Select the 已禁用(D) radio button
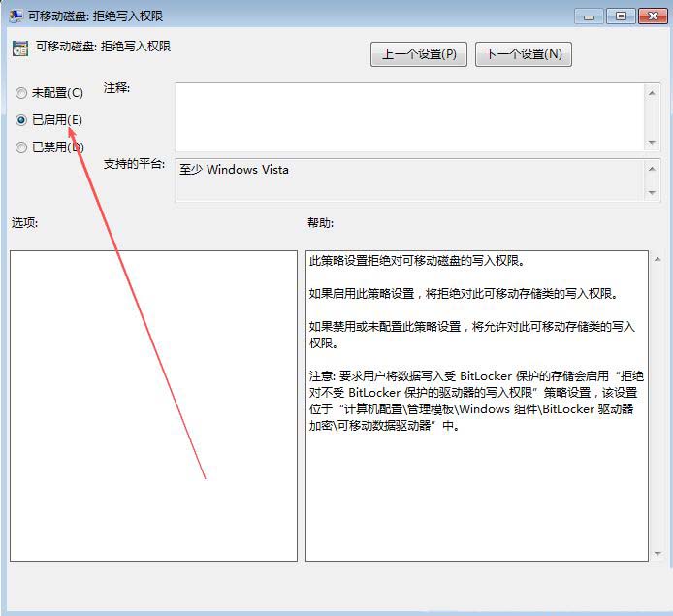The image size is (673, 616). (21, 147)
